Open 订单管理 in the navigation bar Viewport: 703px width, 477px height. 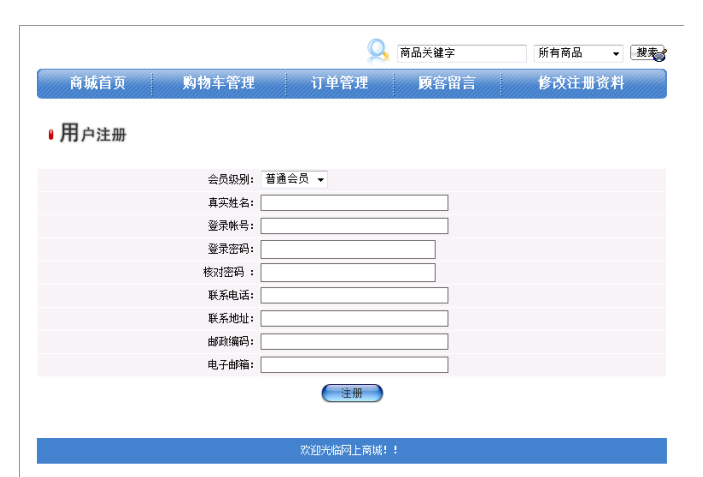coord(339,83)
